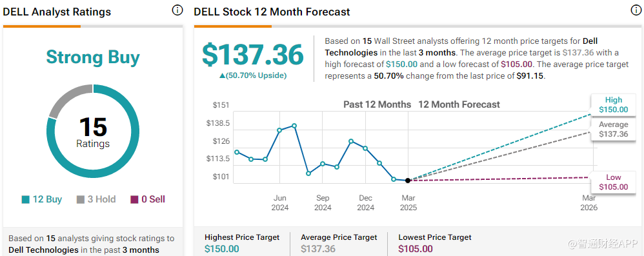Click the gray Hold legend square
644x256 pixels.
click(x=81, y=199)
